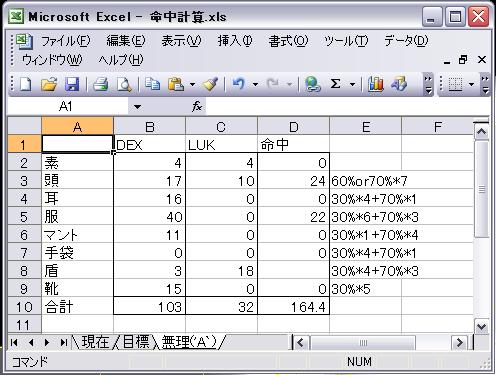
Task: Expand standard toolbar options chevron
Action: click(x=428, y=84)
